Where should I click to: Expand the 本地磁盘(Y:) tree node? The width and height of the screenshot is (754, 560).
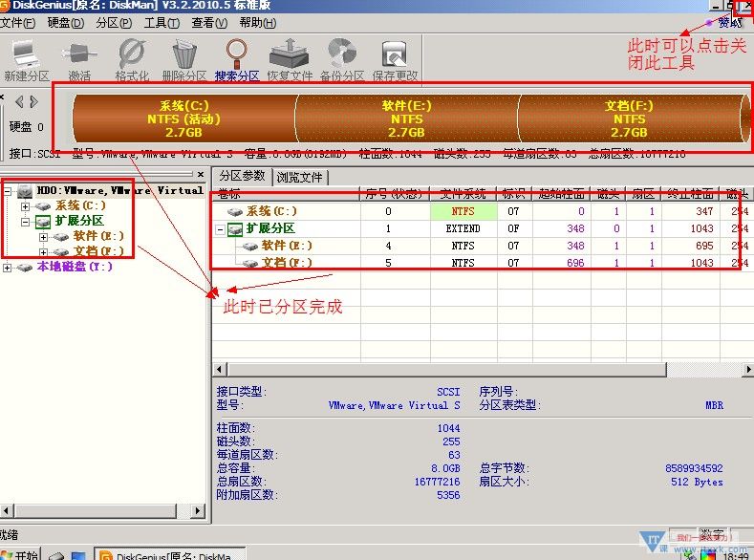pos(8,268)
